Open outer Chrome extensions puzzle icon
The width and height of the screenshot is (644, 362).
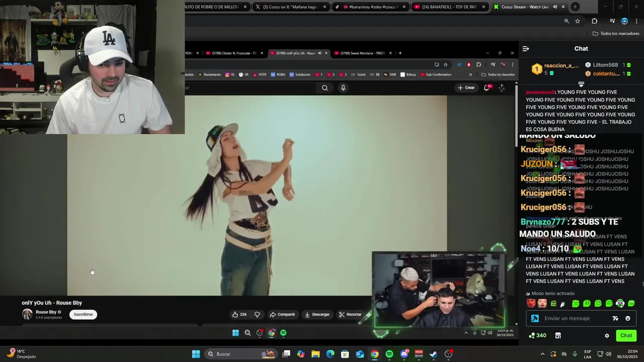595,21
